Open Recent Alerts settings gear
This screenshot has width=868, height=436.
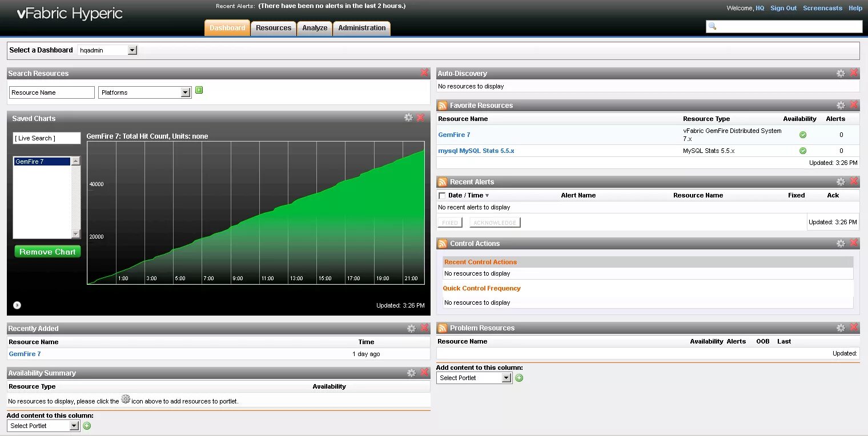[x=841, y=181]
